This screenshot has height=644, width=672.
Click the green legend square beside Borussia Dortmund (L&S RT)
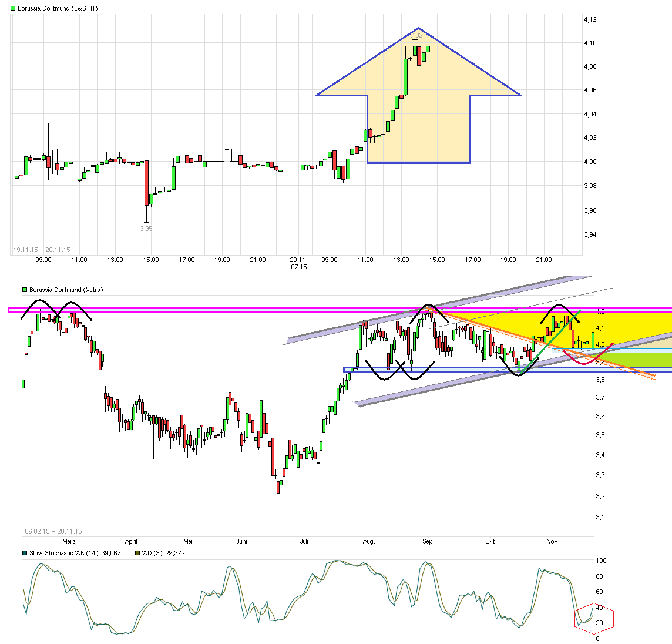pyautogui.click(x=13, y=8)
